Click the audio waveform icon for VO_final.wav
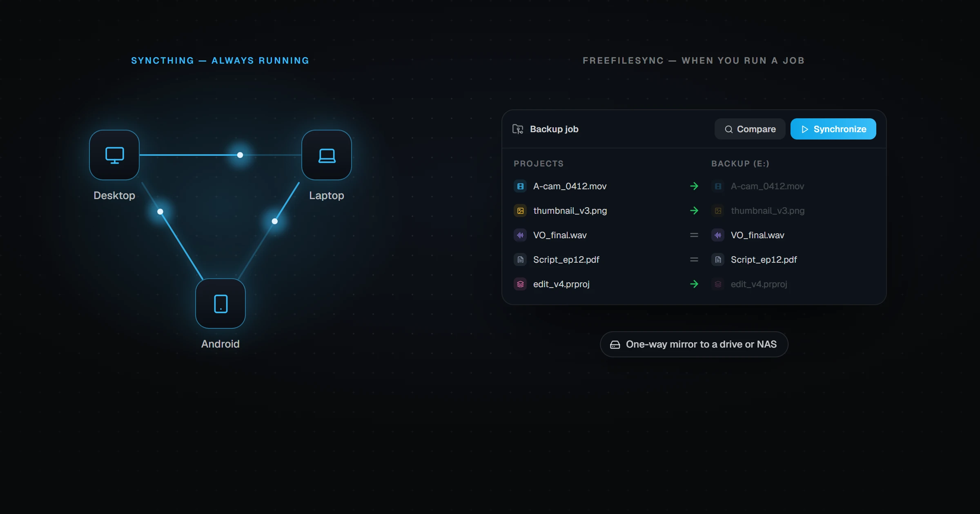Viewport: 980px width, 514px height. (x=520, y=235)
